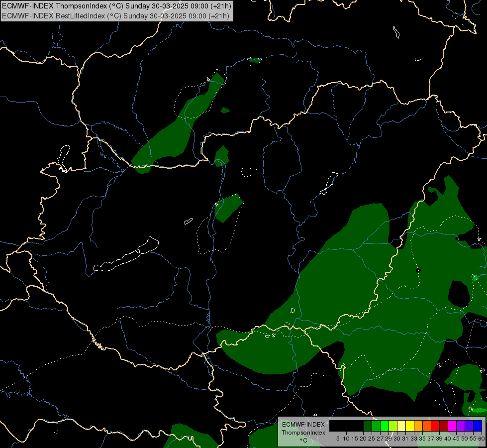
Task: Click the black hole inside the eastern green area
Action: point(459,294)
